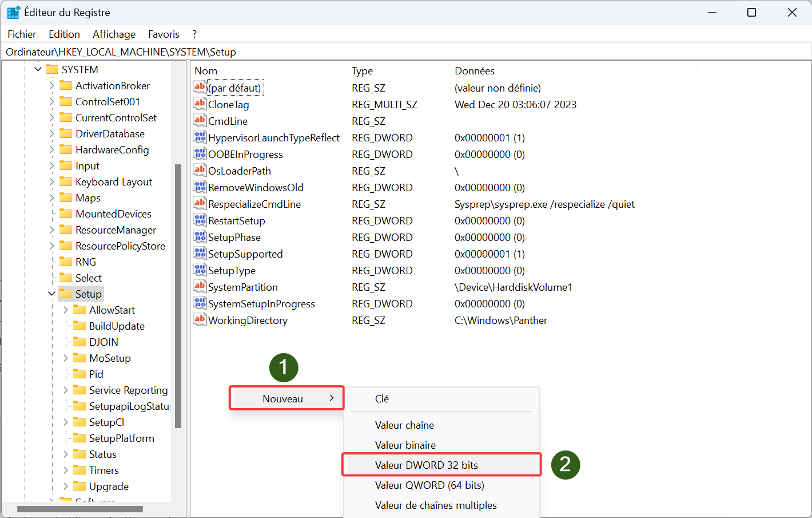
Task: Click the RestartSetup DWORD icon
Action: [x=200, y=220]
